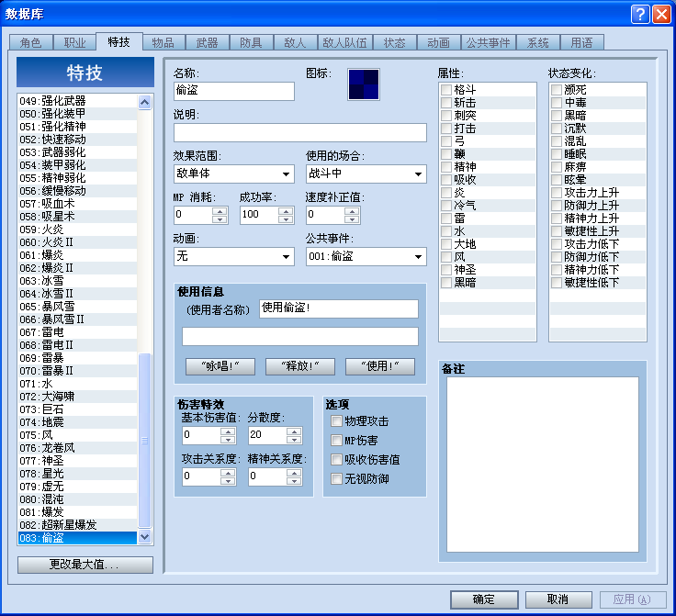Increase 速度补正值 with up arrow

point(352,211)
